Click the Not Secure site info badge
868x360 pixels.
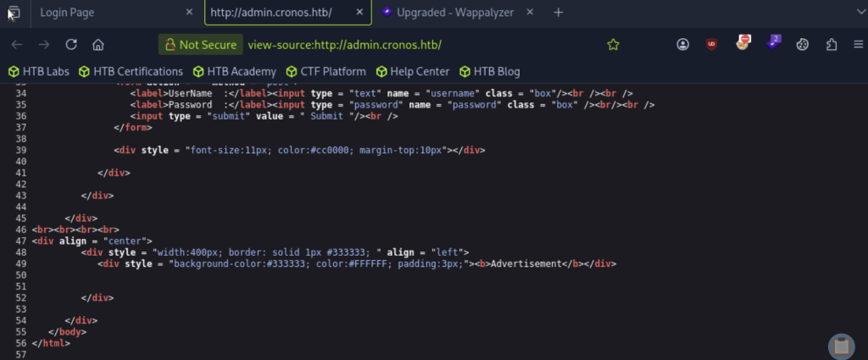click(200, 45)
